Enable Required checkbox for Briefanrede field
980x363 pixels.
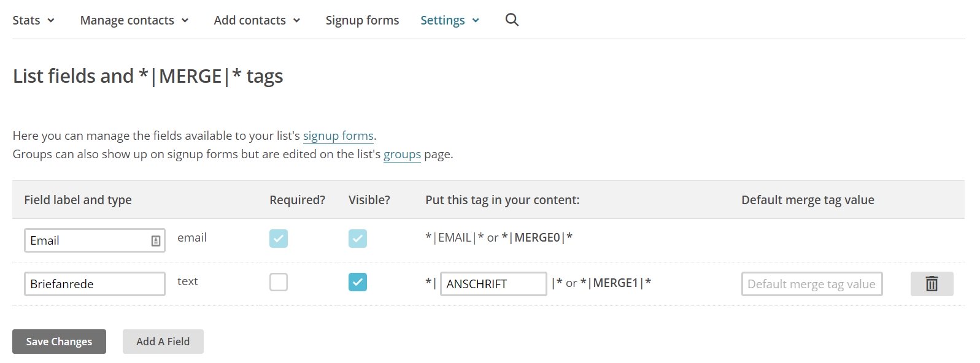(279, 283)
